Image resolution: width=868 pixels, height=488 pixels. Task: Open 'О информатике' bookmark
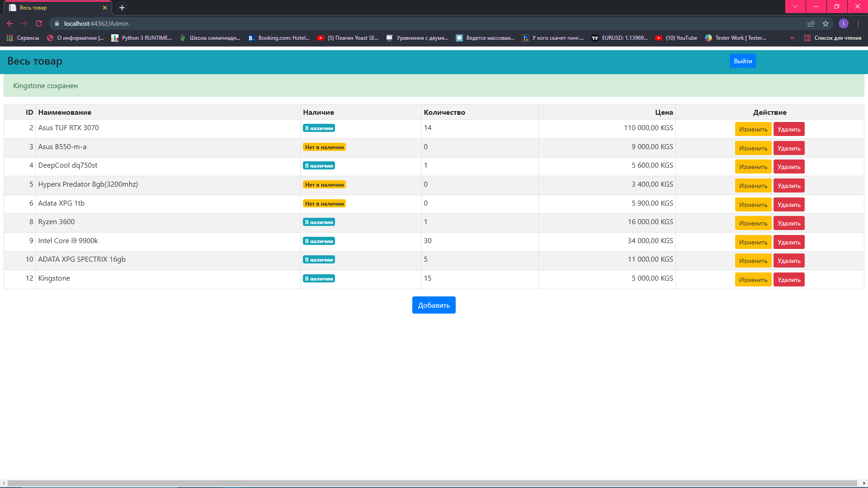(75, 38)
